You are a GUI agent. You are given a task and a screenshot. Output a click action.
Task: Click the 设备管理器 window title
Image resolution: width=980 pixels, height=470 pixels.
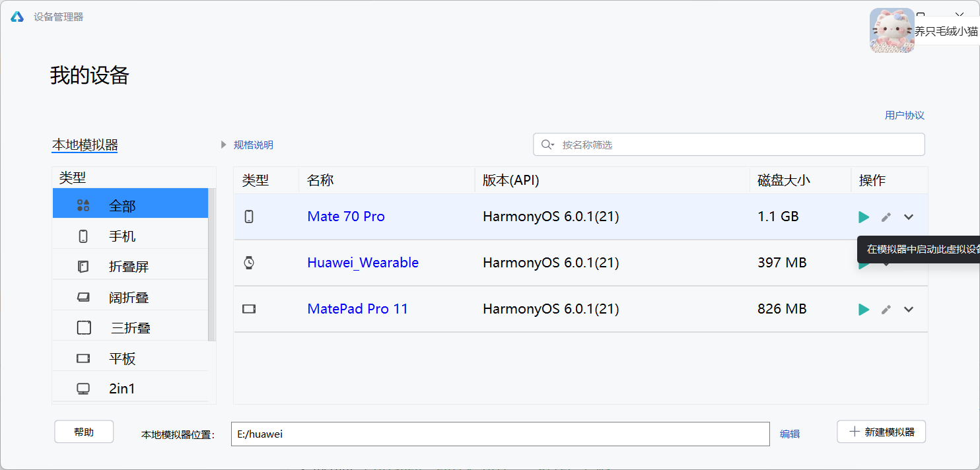tap(59, 17)
